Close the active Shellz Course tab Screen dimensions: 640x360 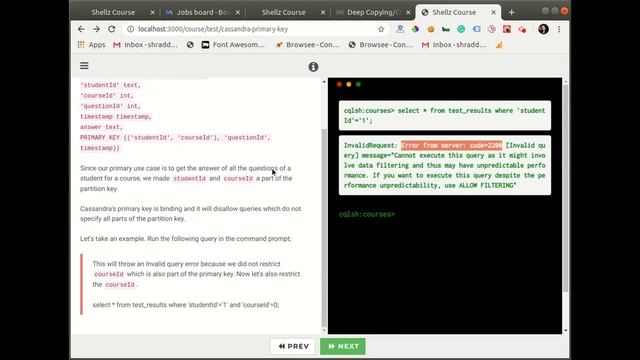[x=493, y=12]
